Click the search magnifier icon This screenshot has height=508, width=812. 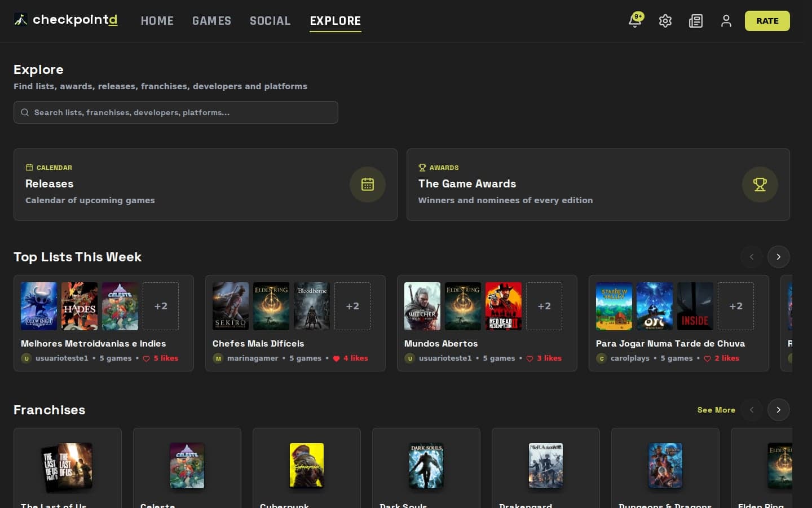25,112
